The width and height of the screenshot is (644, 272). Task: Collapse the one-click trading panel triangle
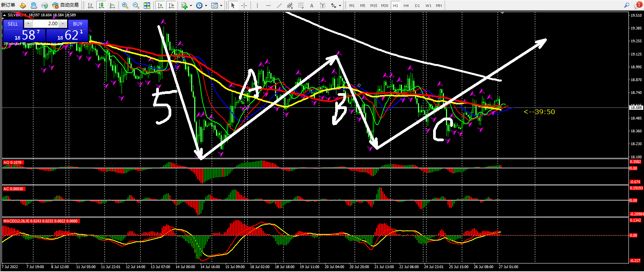4,15
